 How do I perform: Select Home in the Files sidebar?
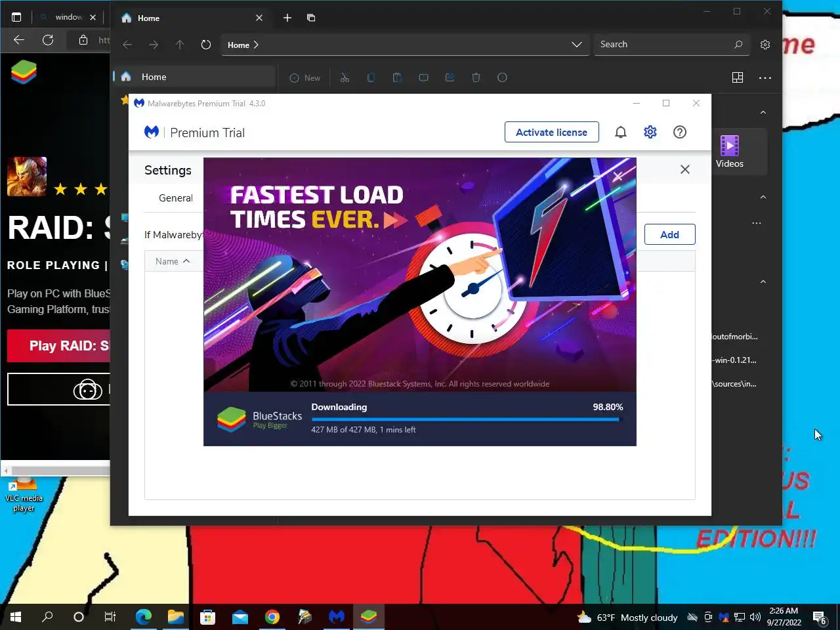click(194, 77)
